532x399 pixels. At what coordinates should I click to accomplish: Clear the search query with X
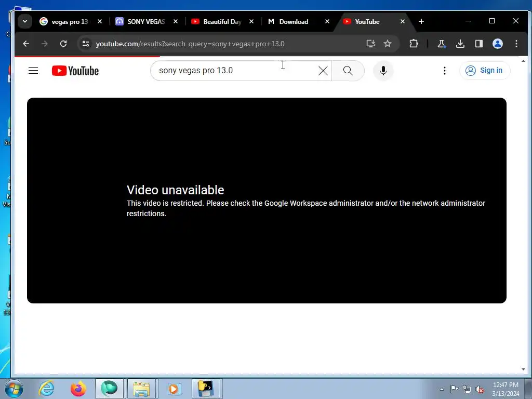pos(323,71)
